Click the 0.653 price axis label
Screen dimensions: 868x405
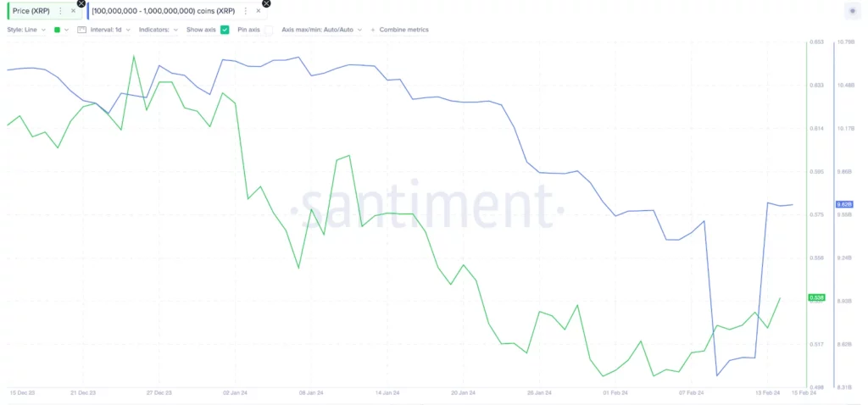(816, 42)
